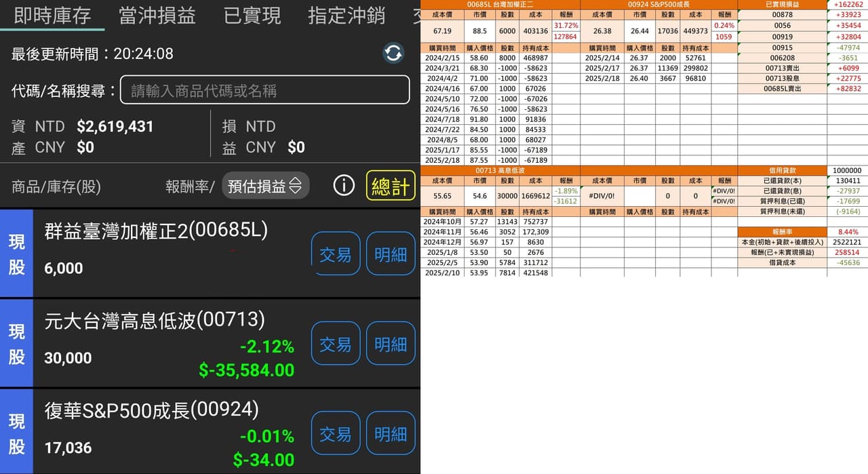This screenshot has height=474, width=868.
Task: Select the orange 報酬率 header cell
Action: pos(782,231)
